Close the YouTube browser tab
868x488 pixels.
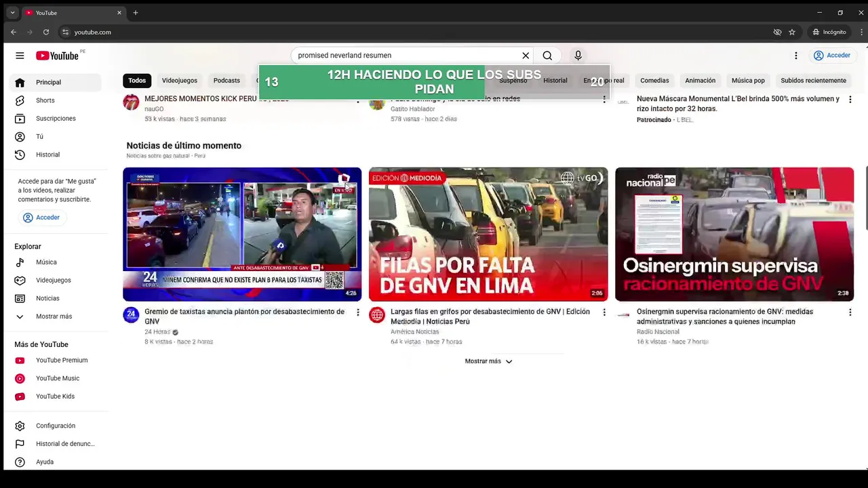point(119,13)
